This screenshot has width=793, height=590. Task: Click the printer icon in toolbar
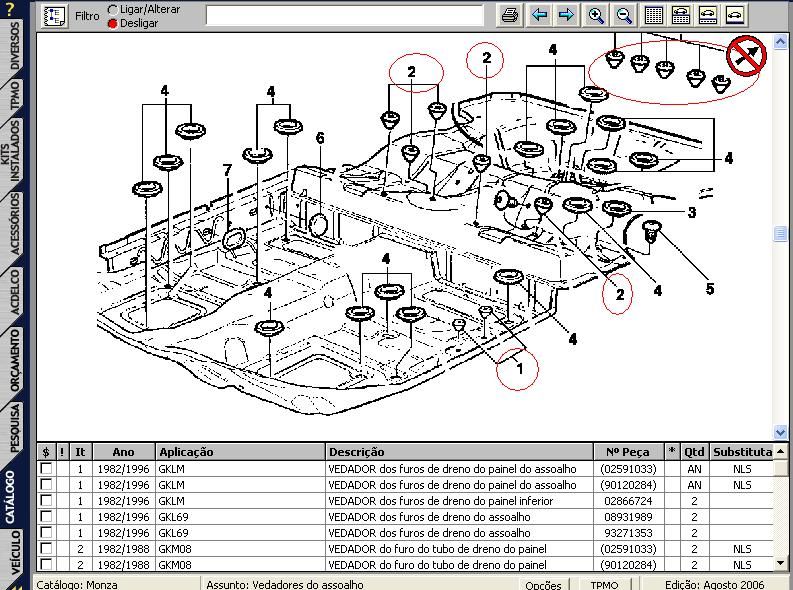[x=510, y=15]
